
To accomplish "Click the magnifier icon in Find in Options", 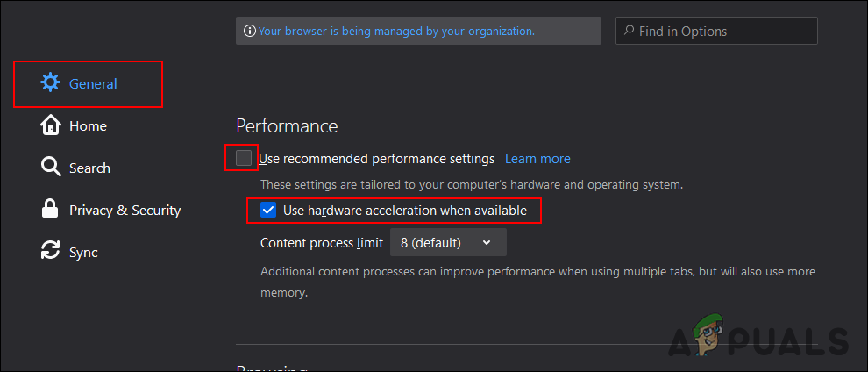I will pos(628,31).
